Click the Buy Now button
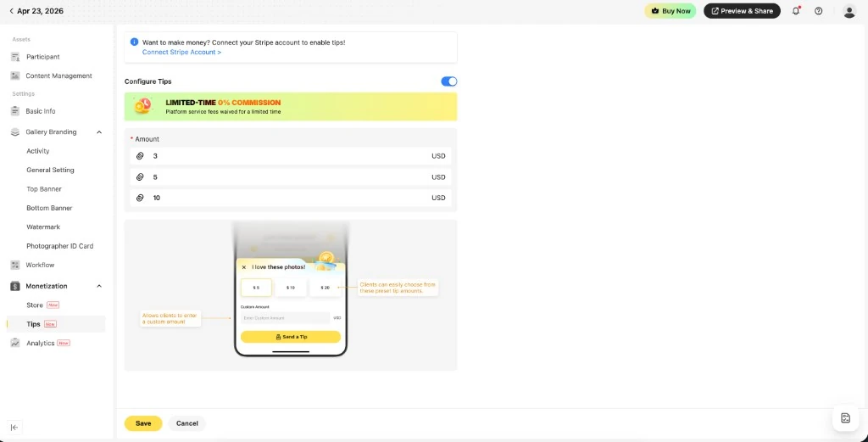This screenshot has height=442, width=868. click(670, 11)
